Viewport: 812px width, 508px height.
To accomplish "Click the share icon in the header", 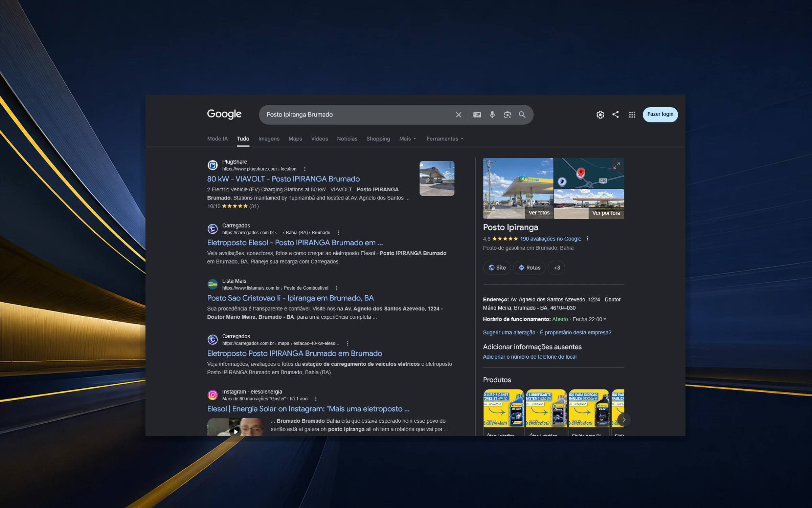I will pos(615,114).
